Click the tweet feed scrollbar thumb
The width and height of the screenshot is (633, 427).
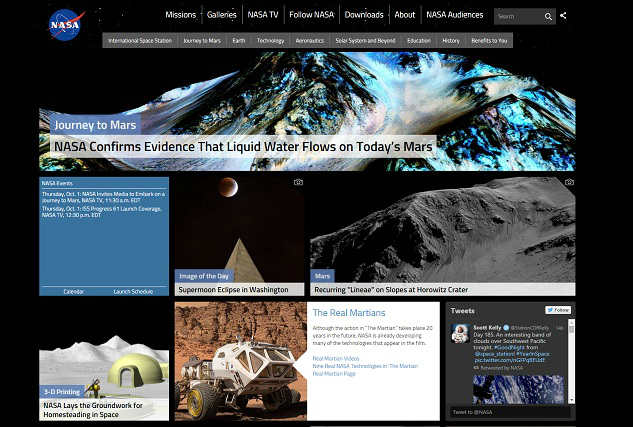571,329
